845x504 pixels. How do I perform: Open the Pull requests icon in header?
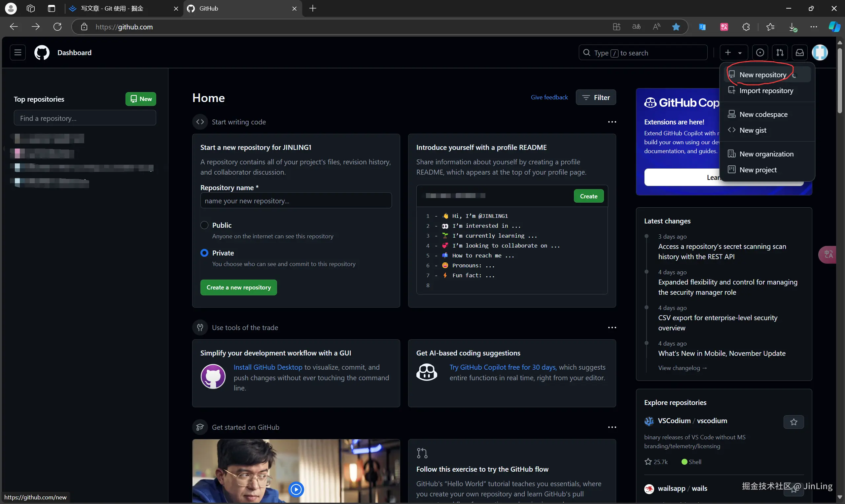[780, 52]
